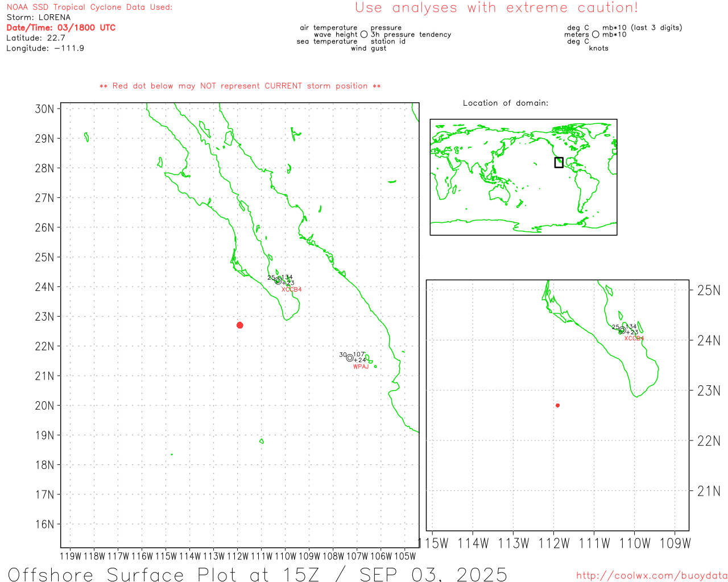Click the '20N' latitude axis label
Image resolution: width=728 pixels, height=582 pixels.
pos(44,406)
